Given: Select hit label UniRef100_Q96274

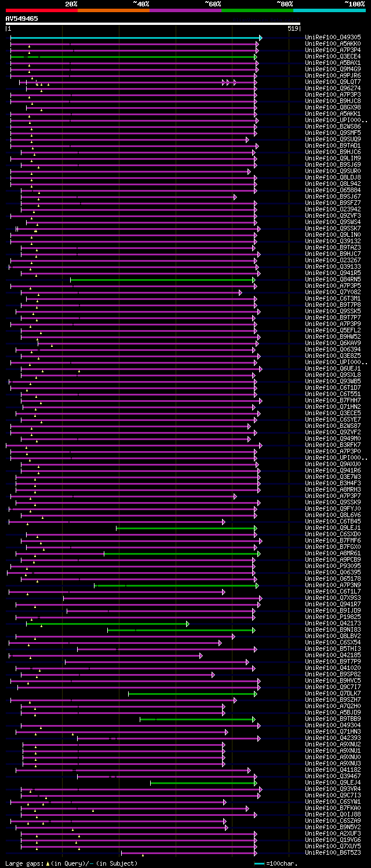Looking at the screenshot, I should (x=332, y=89).
